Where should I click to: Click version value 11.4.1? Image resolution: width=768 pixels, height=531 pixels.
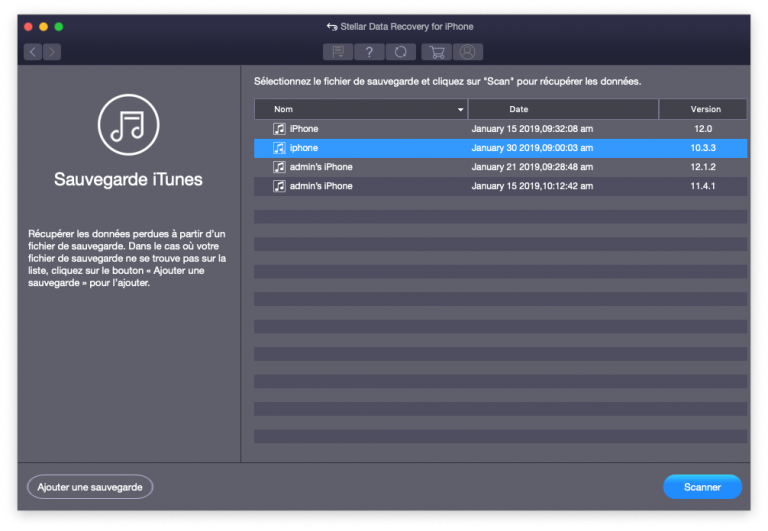pyautogui.click(x=703, y=186)
